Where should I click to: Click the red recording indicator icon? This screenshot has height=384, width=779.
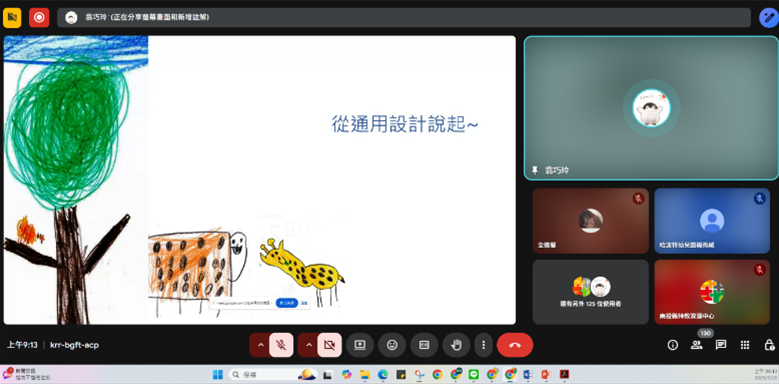pos(39,18)
